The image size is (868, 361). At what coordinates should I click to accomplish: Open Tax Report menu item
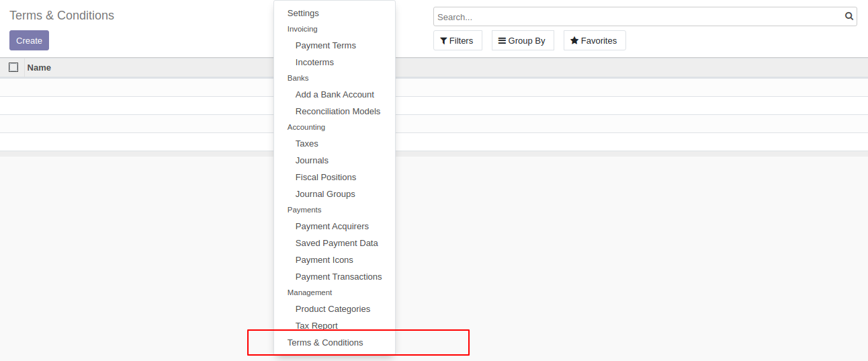point(316,326)
